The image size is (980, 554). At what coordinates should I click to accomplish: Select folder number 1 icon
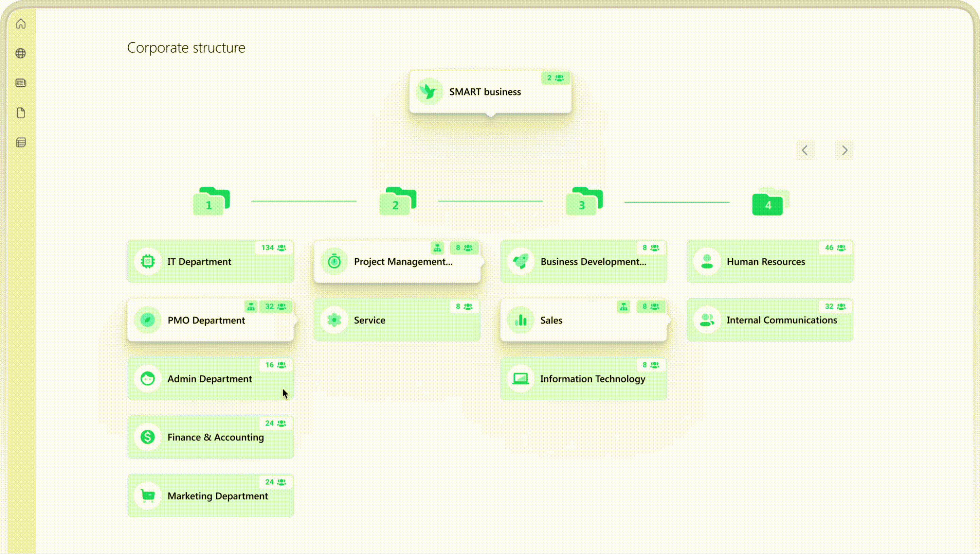(211, 202)
